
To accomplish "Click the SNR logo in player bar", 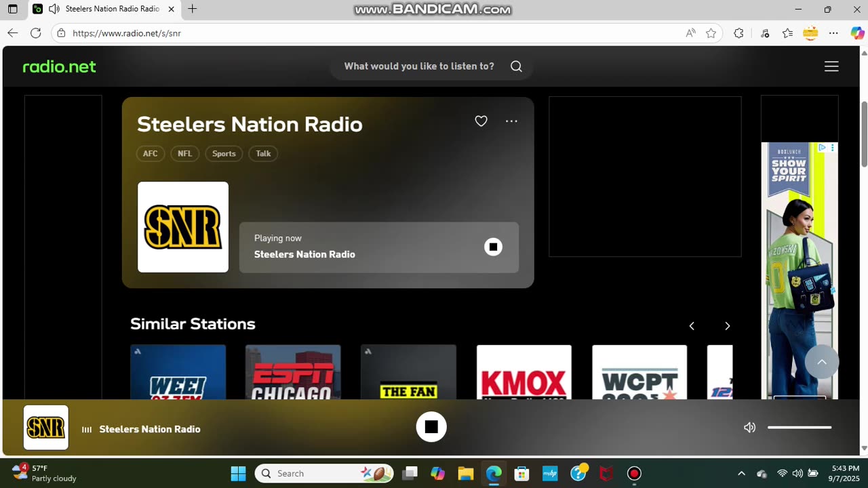I will [46, 428].
